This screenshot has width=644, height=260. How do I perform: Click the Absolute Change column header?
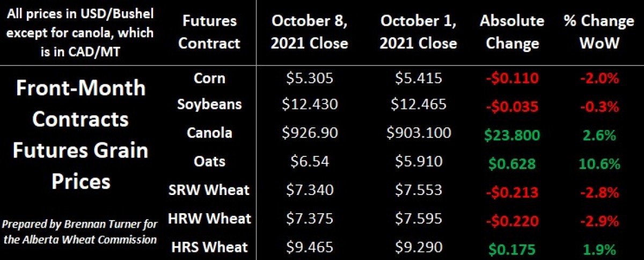pyautogui.click(x=512, y=32)
